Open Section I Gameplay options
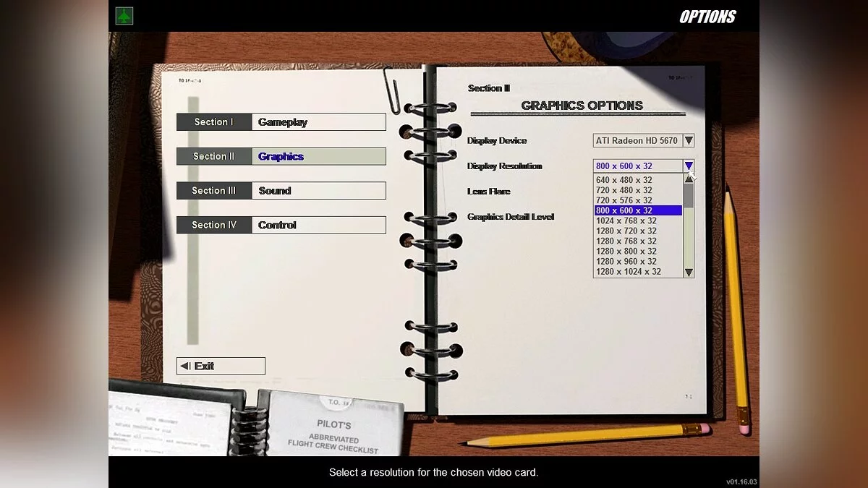This screenshot has width=868, height=488. click(281, 122)
